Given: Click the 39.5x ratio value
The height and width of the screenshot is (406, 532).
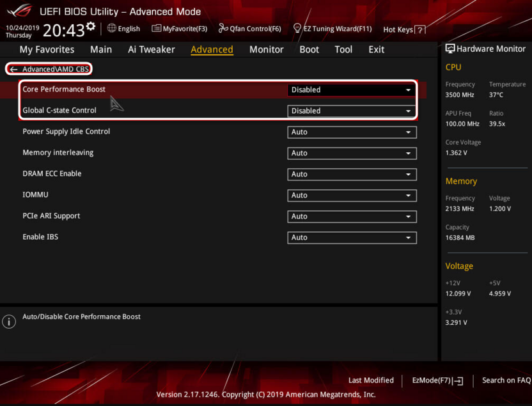Looking at the screenshot, I should (497, 124).
